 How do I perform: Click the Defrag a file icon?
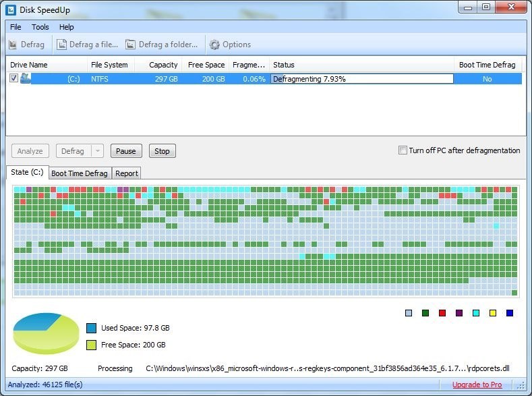[61, 45]
